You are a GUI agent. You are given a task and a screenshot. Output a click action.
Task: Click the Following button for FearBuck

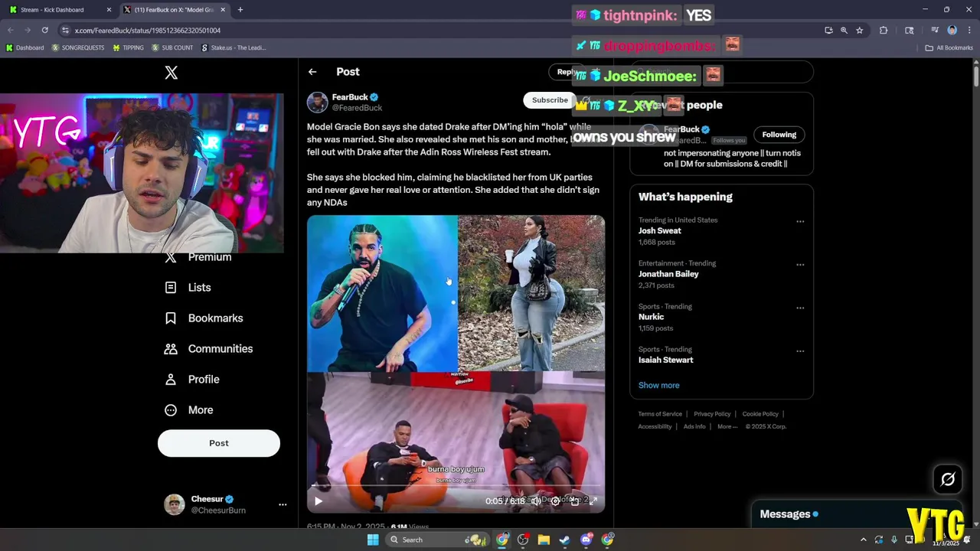coord(779,135)
